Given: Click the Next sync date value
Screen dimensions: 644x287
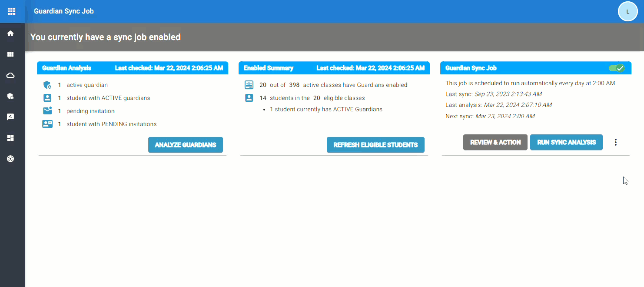Looking at the screenshot, I should (x=505, y=117).
